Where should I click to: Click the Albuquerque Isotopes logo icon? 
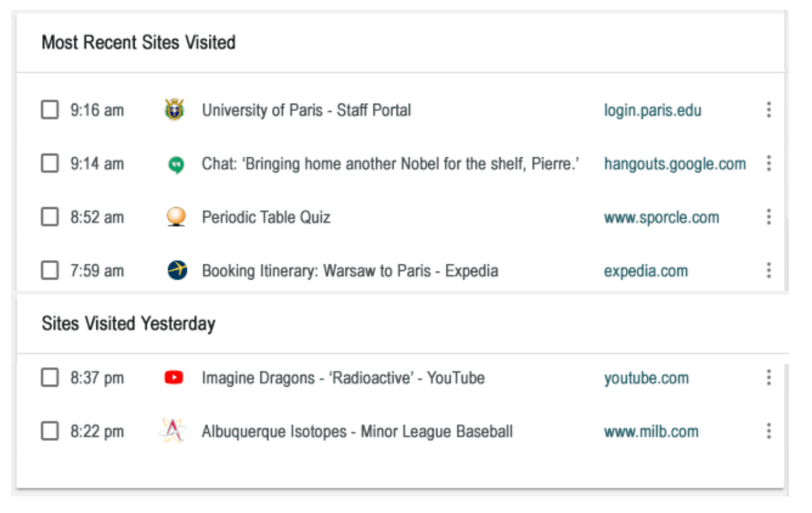click(173, 431)
